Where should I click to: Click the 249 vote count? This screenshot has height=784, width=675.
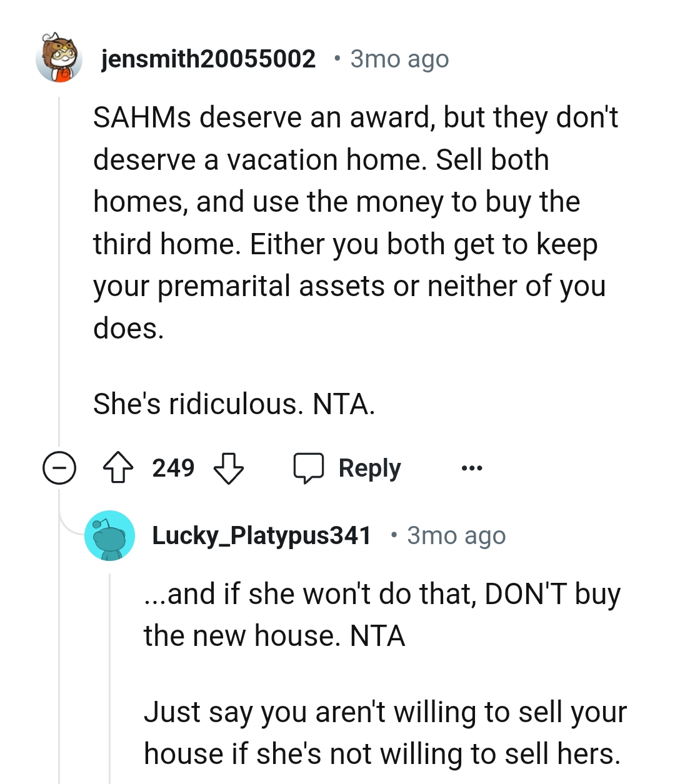(174, 467)
